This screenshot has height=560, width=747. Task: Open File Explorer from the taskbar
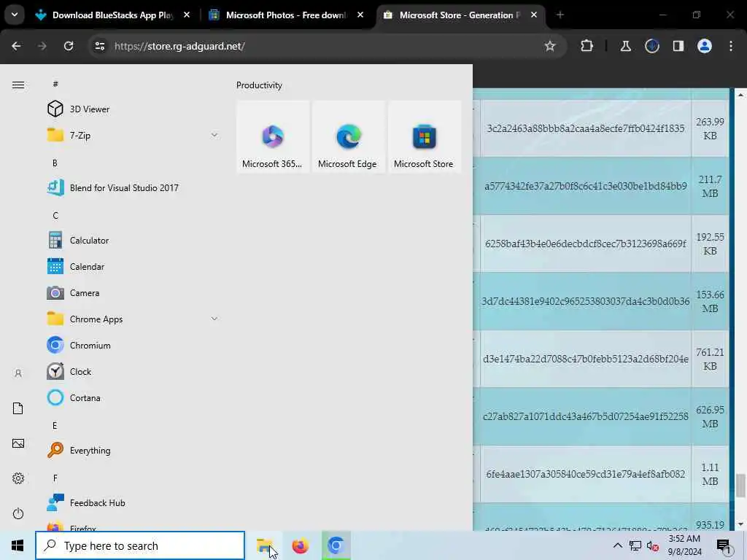click(265, 545)
